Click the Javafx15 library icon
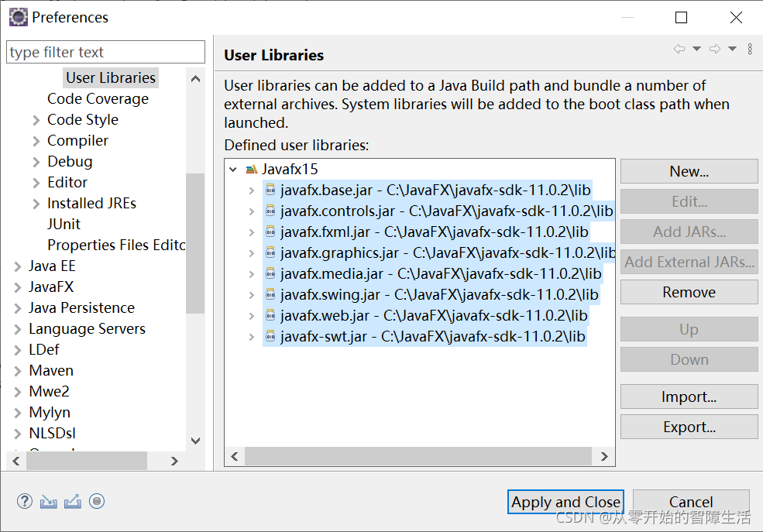Screen dimensions: 763x532 pos(251,170)
